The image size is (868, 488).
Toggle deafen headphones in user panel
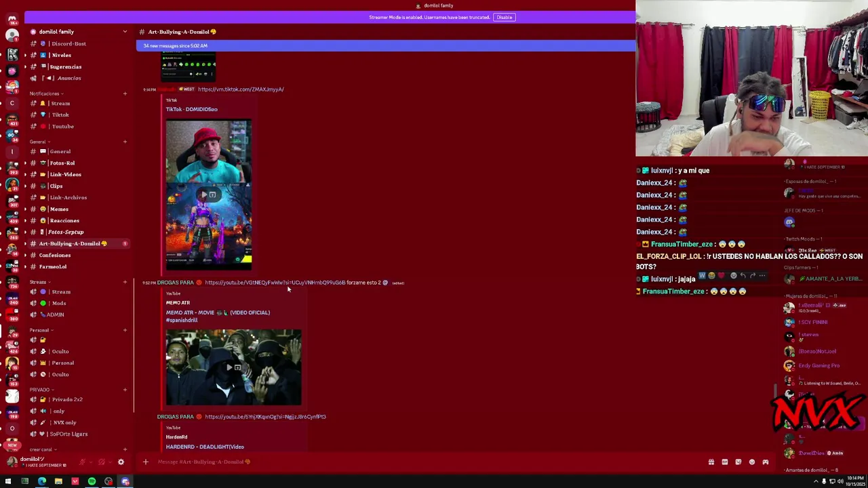click(102, 462)
